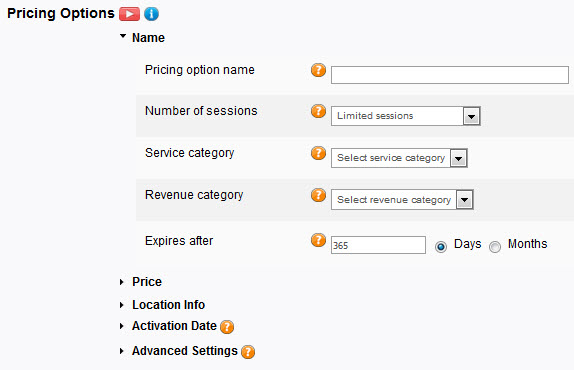Show help for Pricing option name

(318, 70)
